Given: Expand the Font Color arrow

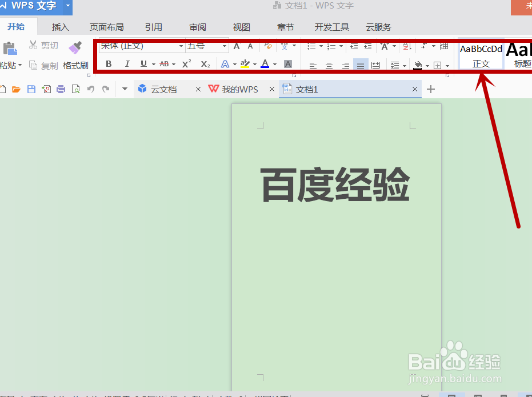Looking at the screenshot, I should pos(275,64).
